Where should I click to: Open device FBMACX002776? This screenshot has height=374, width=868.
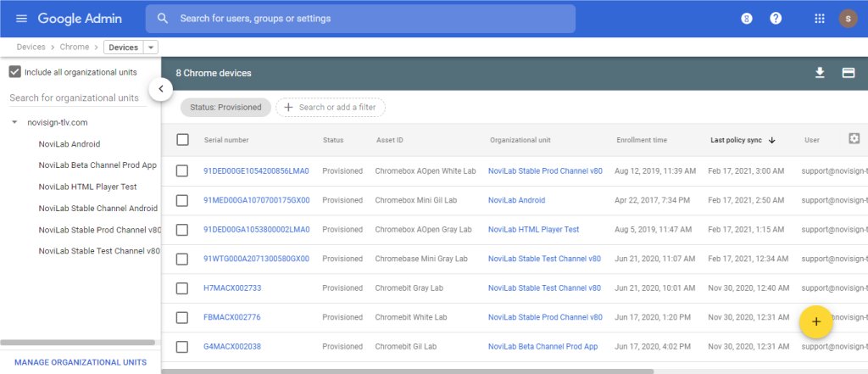232,317
